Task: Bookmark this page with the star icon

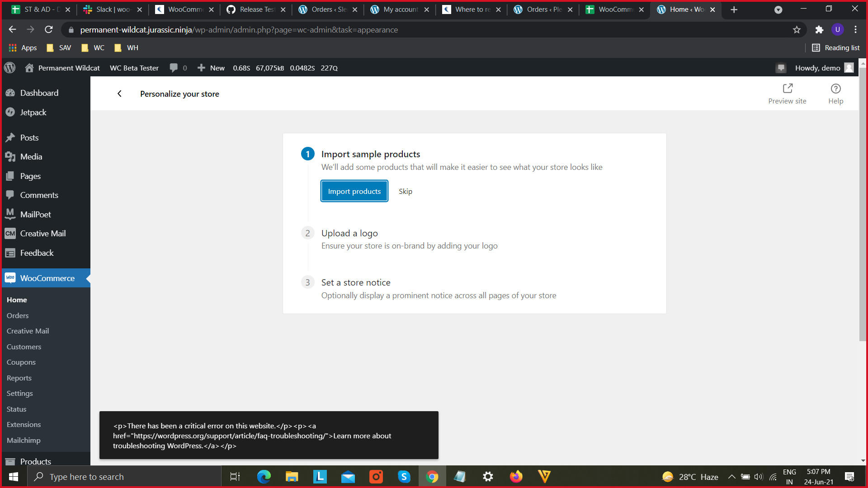Action: [797, 30]
